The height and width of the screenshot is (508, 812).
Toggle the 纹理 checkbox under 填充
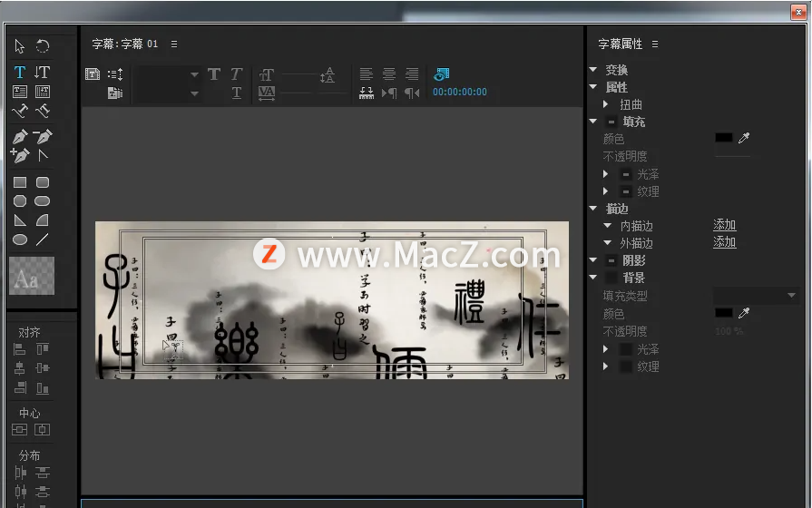click(626, 191)
